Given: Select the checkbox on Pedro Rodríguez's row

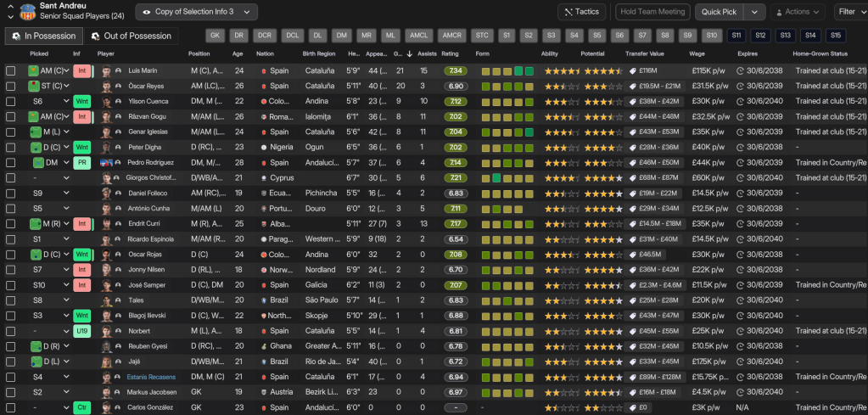Looking at the screenshot, I should (11, 162).
